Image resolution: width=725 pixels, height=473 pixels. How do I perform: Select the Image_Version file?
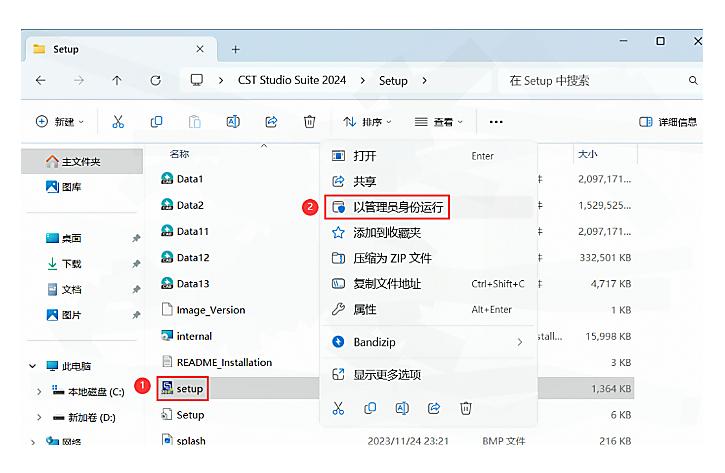(x=203, y=310)
